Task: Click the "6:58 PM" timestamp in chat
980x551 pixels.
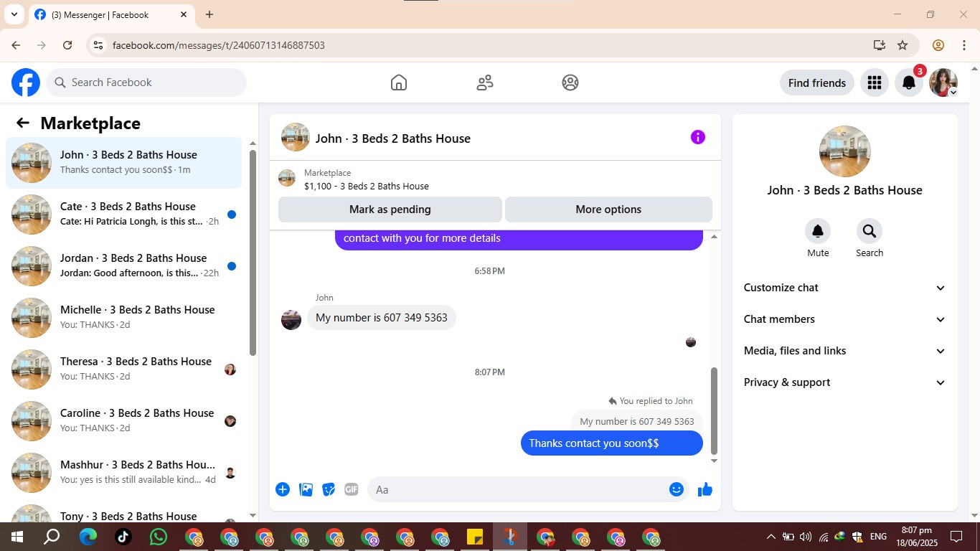Action: [490, 271]
